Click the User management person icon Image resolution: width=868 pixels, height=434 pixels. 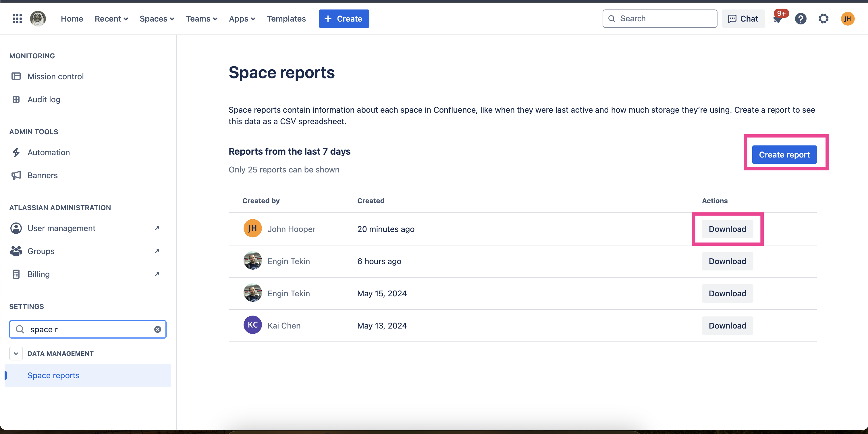click(16, 228)
